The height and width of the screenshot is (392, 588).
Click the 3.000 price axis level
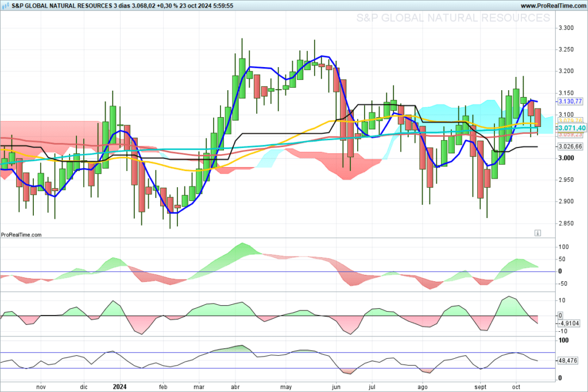tap(566, 158)
